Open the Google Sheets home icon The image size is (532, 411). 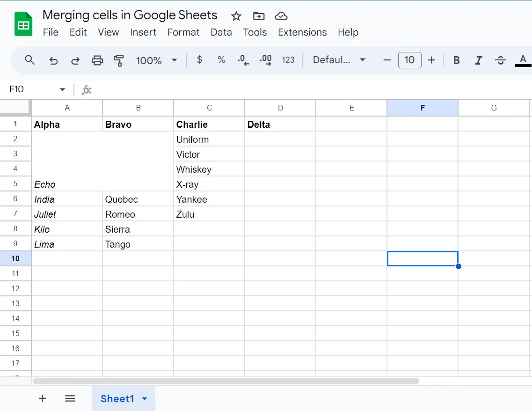coord(23,24)
